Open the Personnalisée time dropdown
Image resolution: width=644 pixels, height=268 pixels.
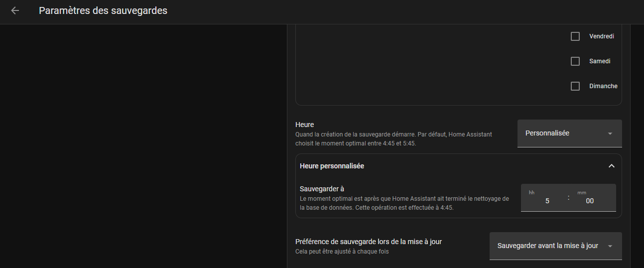click(570, 134)
